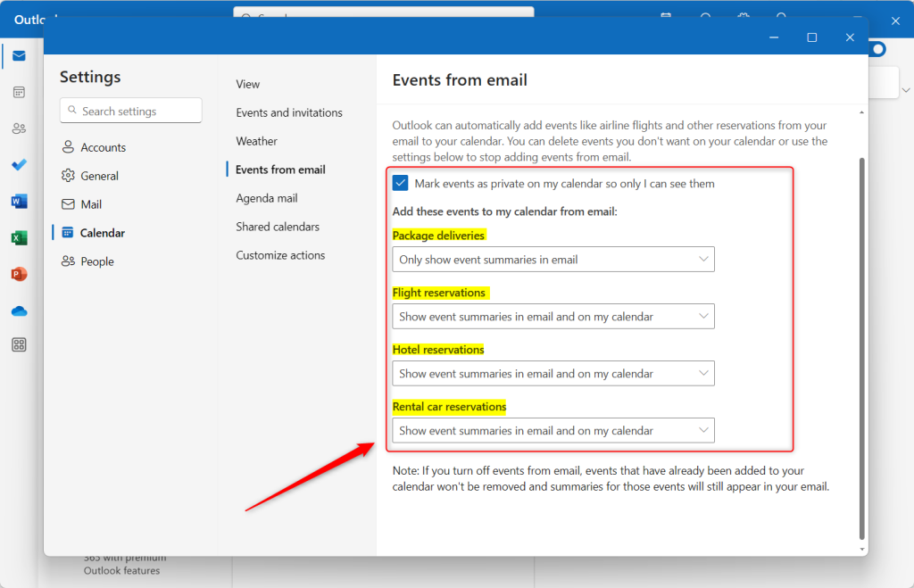Image resolution: width=914 pixels, height=588 pixels.
Task: Open People icon in left app rail
Action: point(19,128)
